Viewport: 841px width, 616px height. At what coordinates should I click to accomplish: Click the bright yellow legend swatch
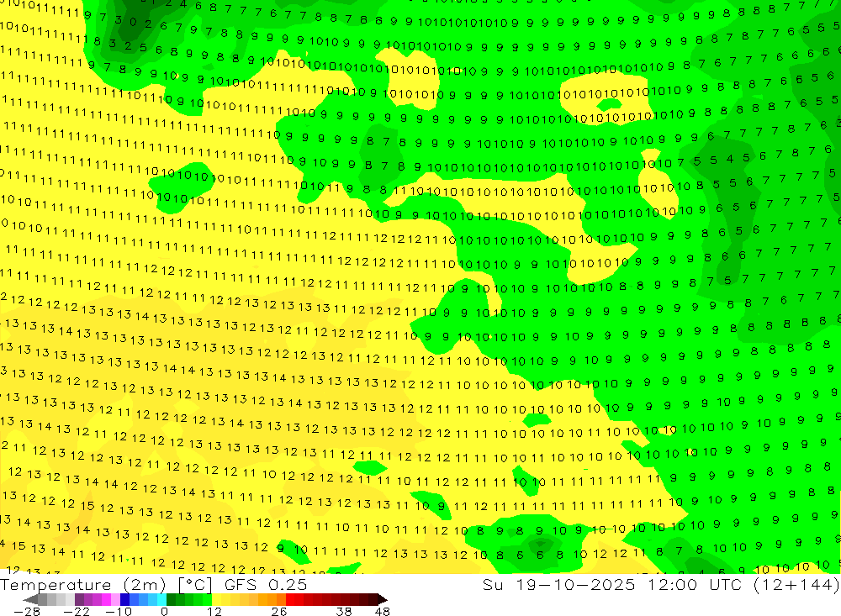point(217,599)
